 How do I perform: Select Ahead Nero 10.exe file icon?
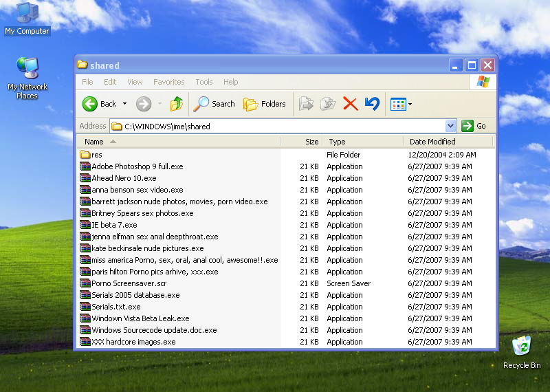pos(85,178)
